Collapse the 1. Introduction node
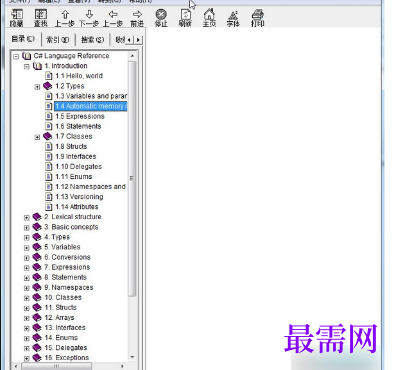The width and height of the screenshot is (396, 370). pyautogui.click(x=27, y=66)
